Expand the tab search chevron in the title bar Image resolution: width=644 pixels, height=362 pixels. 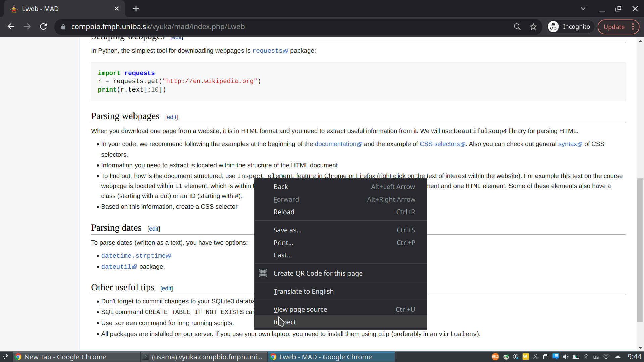point(583,9)
